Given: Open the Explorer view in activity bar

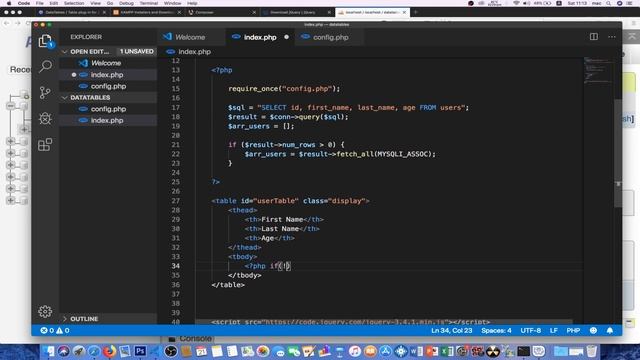Looking at the screenshot, I should [45, 41].
